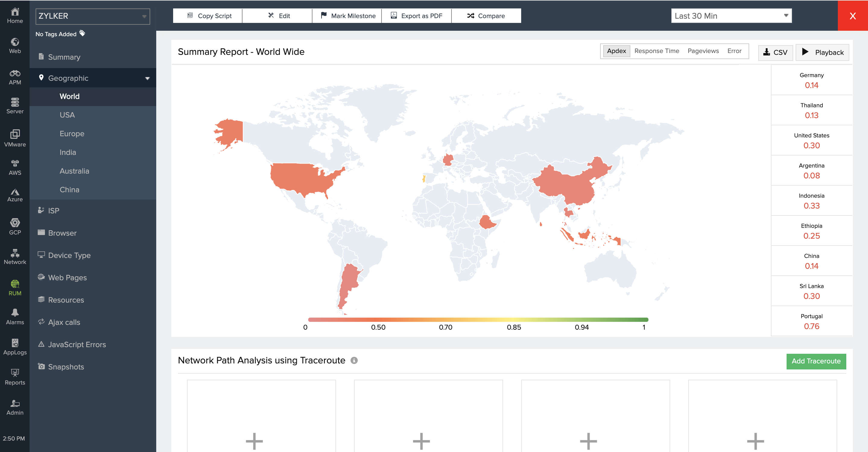The image size is (868, 452).
Task: Click the Browser folder icon
Action: 41,232
